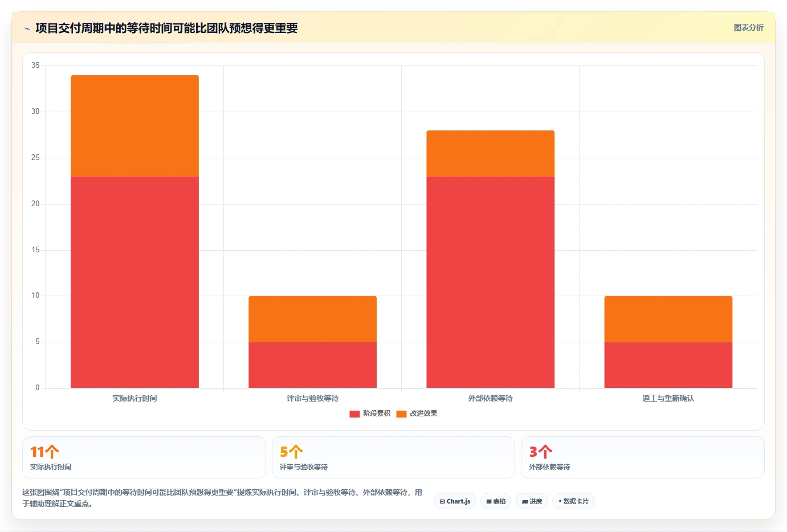This screenshot has width=787, height=532.
Task: Select the orange segment of 外部依赖等待 bar
Action: click(x=490, y=153)
